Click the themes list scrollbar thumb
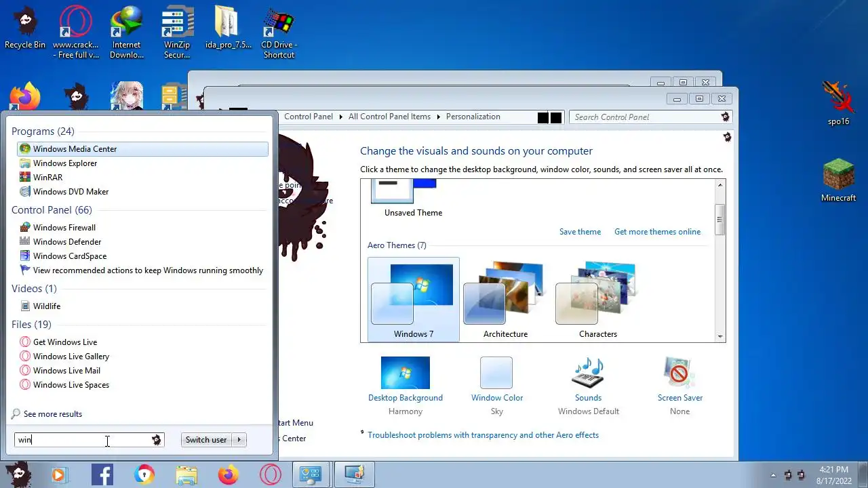 coord(719,219)
